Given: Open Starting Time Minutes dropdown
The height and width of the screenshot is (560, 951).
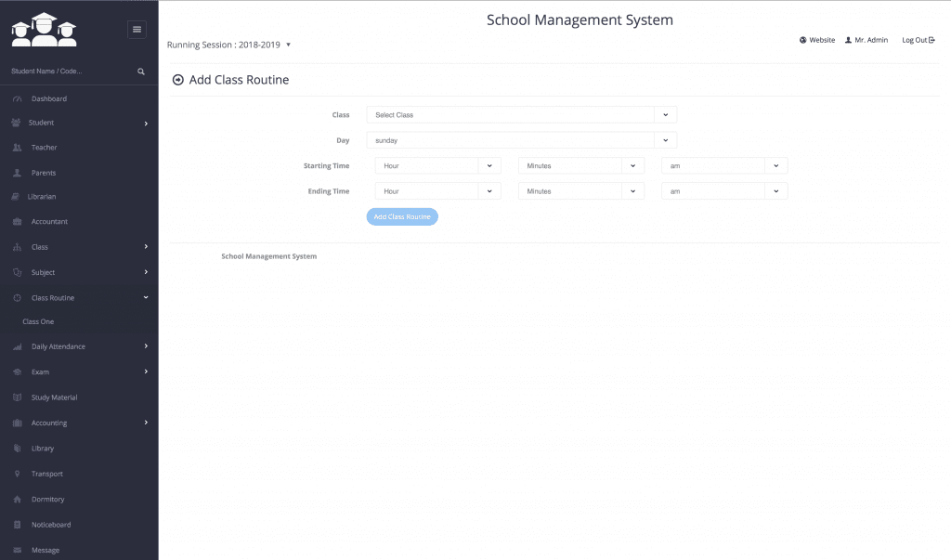Looking at the screenshot, I should pyautogui.click(x=581, y=165).
